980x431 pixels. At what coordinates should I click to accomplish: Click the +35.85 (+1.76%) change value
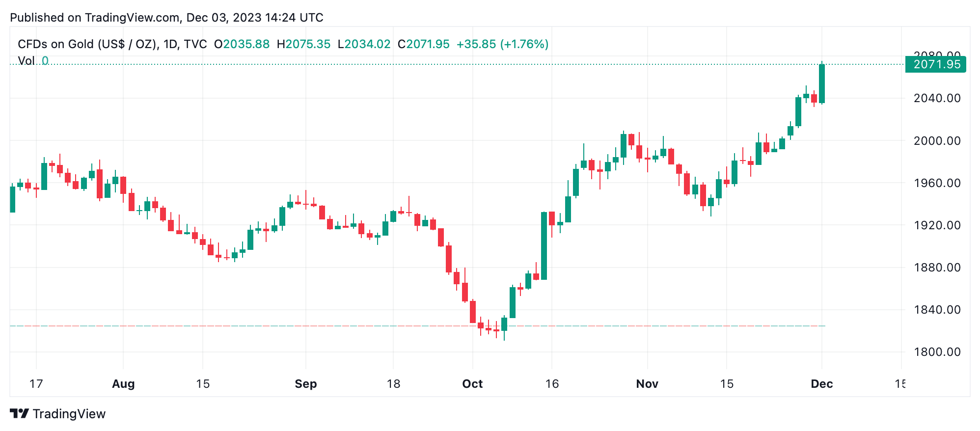(502, 44)
